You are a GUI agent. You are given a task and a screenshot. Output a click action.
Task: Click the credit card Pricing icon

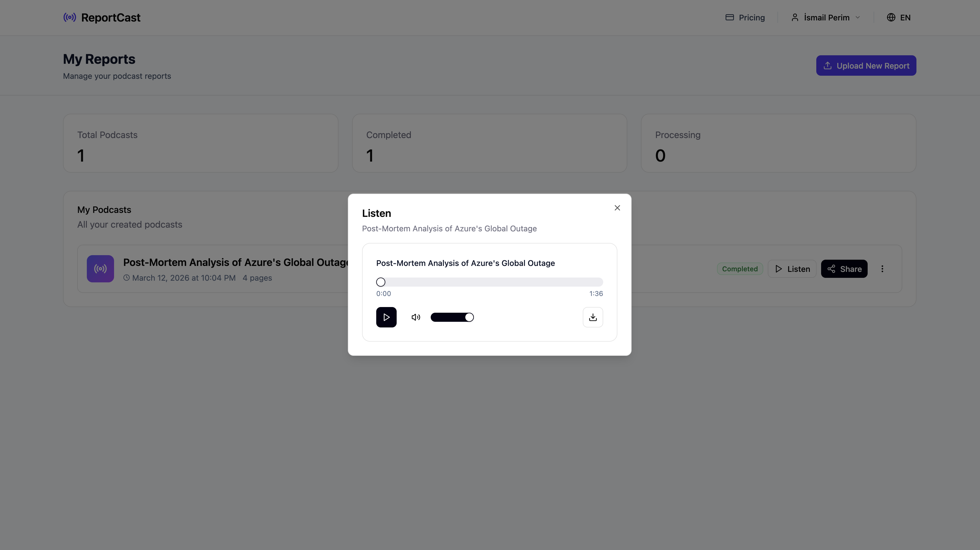click(x=729, y=18)
